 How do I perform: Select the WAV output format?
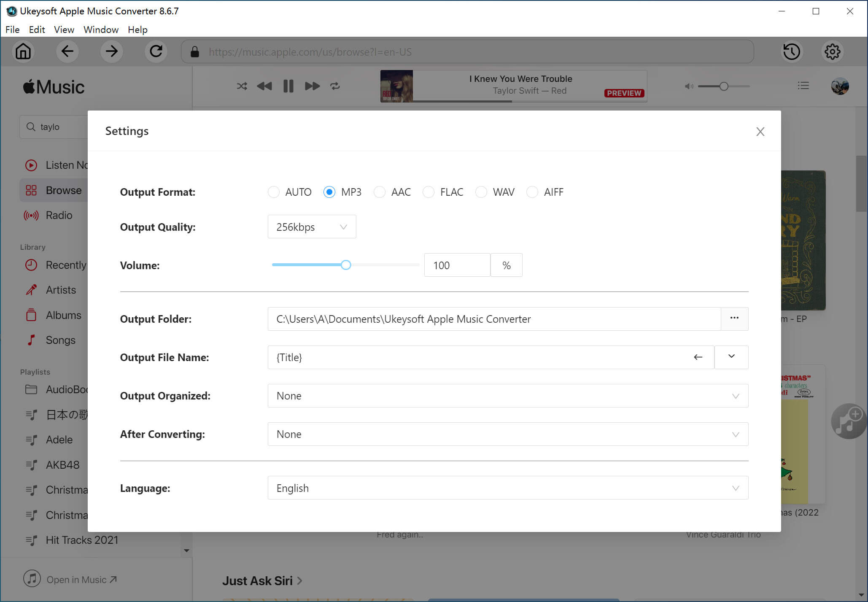pos(481,192)
